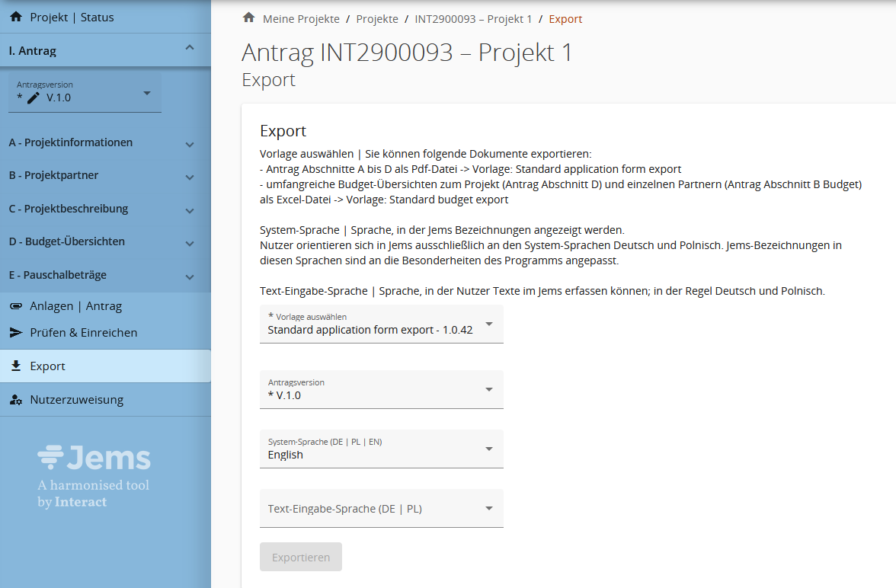This screenshot has height=588, width=896.
Task: Expand E - Pauschalbeträge section
Action: tap(190, 276)
